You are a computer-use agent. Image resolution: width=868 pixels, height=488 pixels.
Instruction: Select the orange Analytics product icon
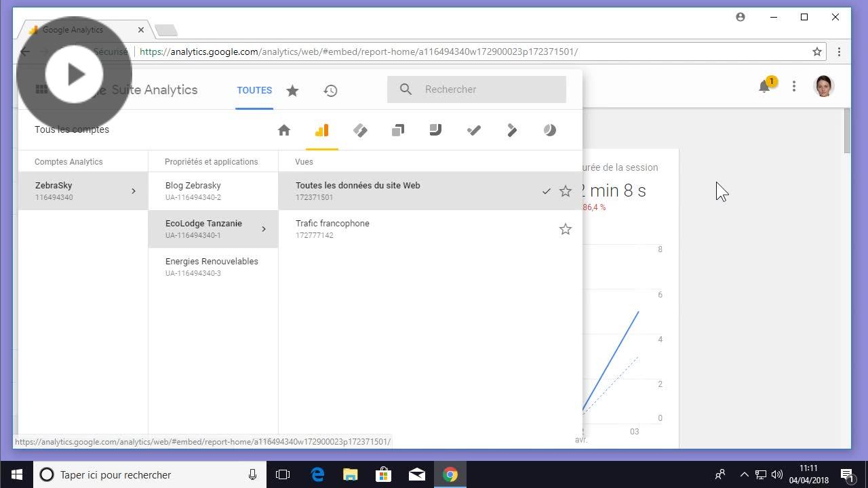coord(321,130)
